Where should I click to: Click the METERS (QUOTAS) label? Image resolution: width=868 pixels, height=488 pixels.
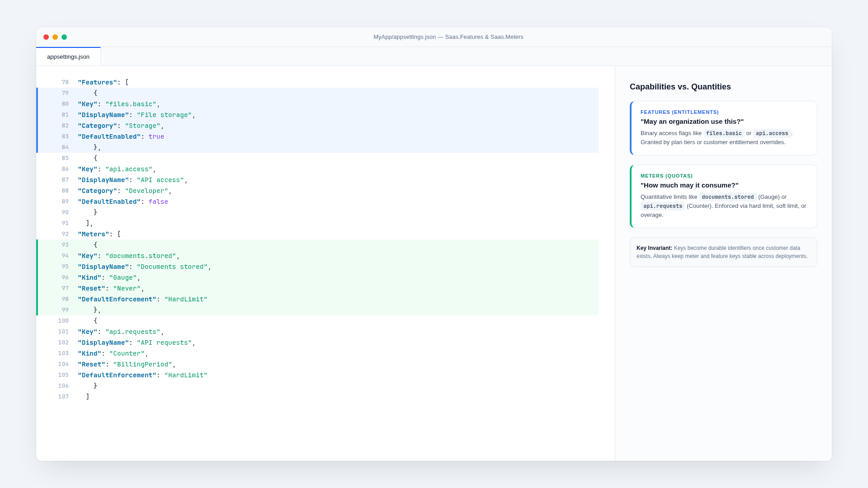click(666, 176)
